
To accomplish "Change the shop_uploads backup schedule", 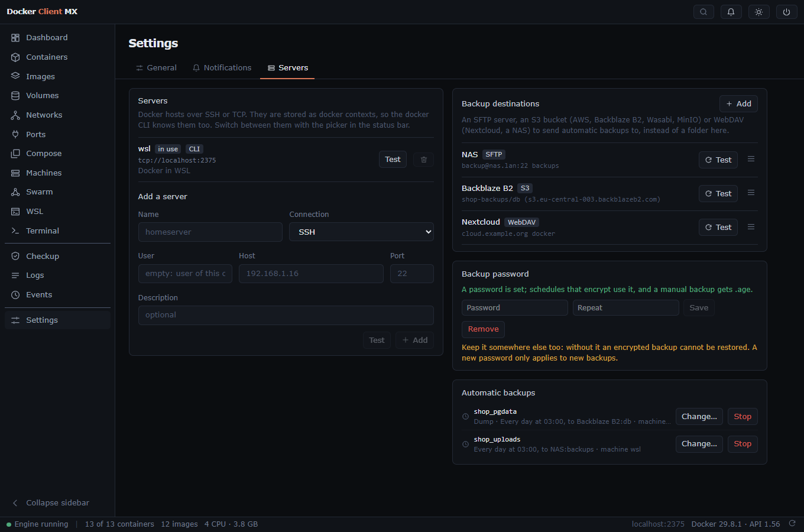I will coord(699,444).
